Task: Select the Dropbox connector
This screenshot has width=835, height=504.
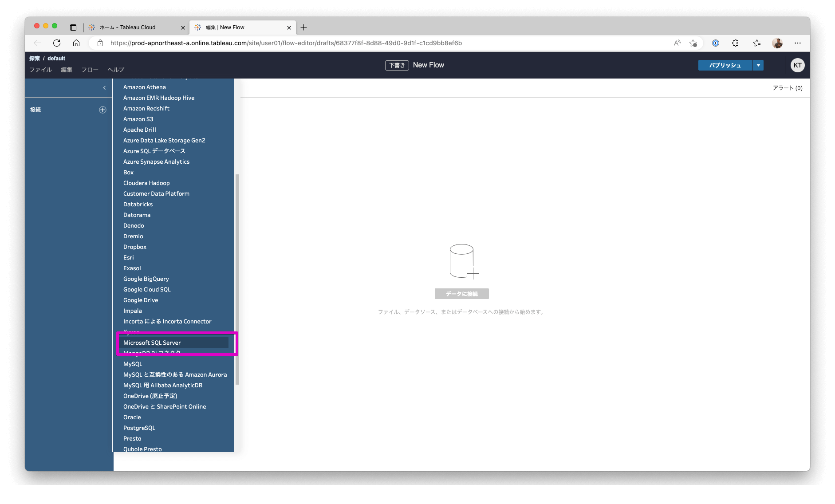Action: [173, 247]
